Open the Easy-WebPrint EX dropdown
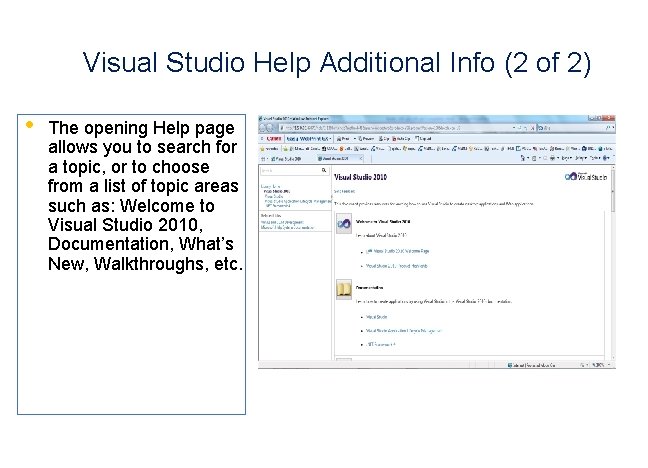The width and height of the screenshot is (648, 468). pyautogui.click(x=309, y=138)
